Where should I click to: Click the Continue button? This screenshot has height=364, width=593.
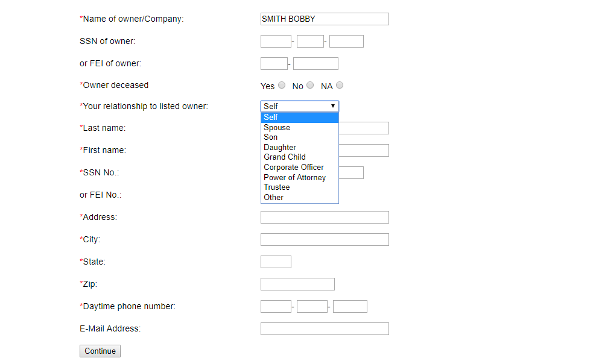(100, 351)
